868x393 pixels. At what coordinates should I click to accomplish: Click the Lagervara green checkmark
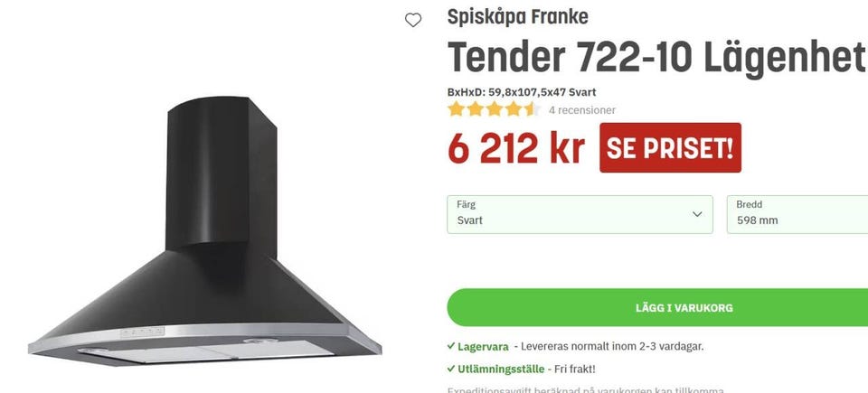tap(451, 347)
